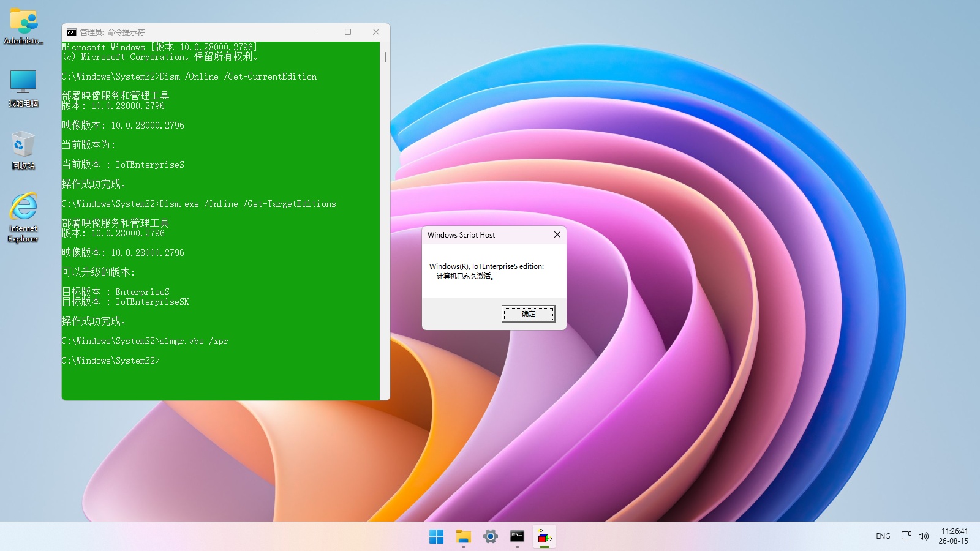980x551 pixels.
Task: Click the '当前版本 : IoTEnterpriseS' output line
Action: (x=123, y=165)
